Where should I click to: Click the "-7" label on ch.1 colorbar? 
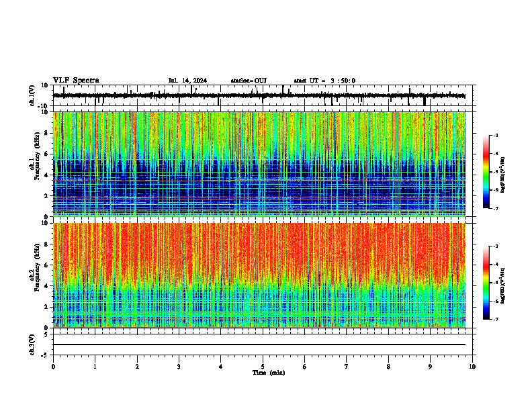495,208
